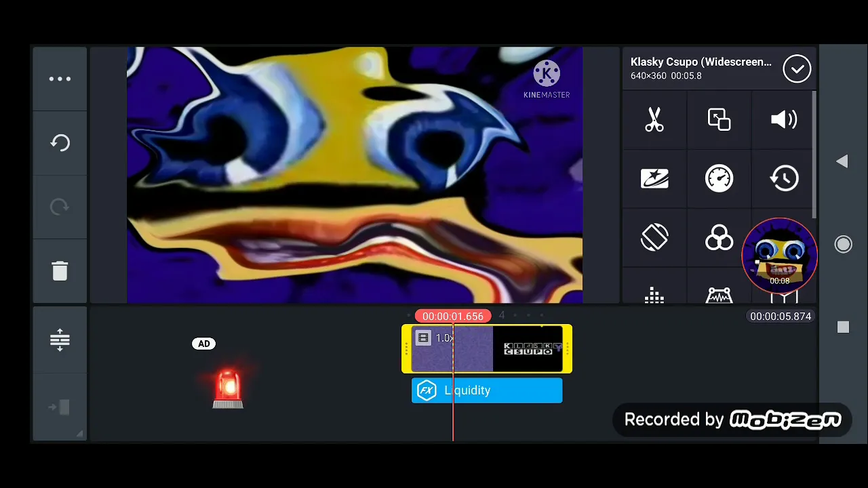
Task: Open the Trim/Split scissors tool
Action: 654,120
